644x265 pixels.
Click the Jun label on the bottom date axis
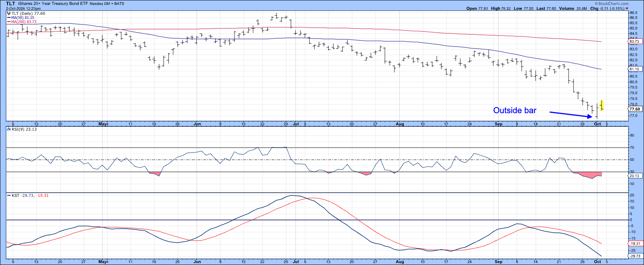click(x=197, y=262)
